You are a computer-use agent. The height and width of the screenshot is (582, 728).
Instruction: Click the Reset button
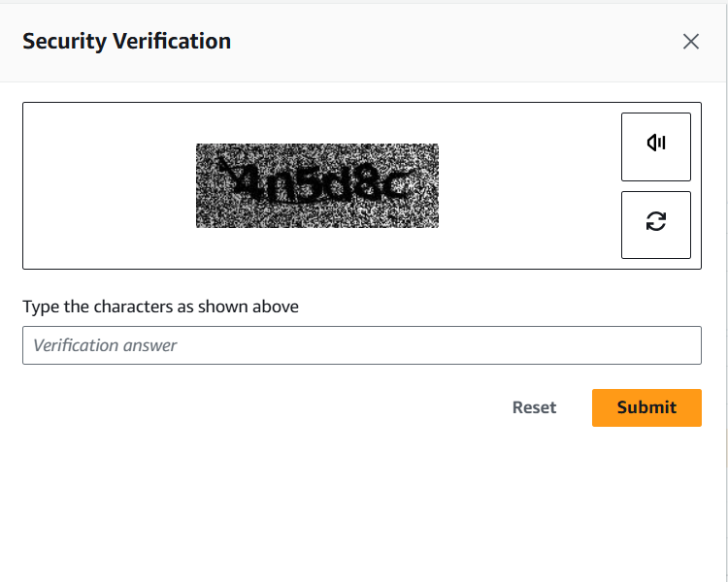[534, 407]
